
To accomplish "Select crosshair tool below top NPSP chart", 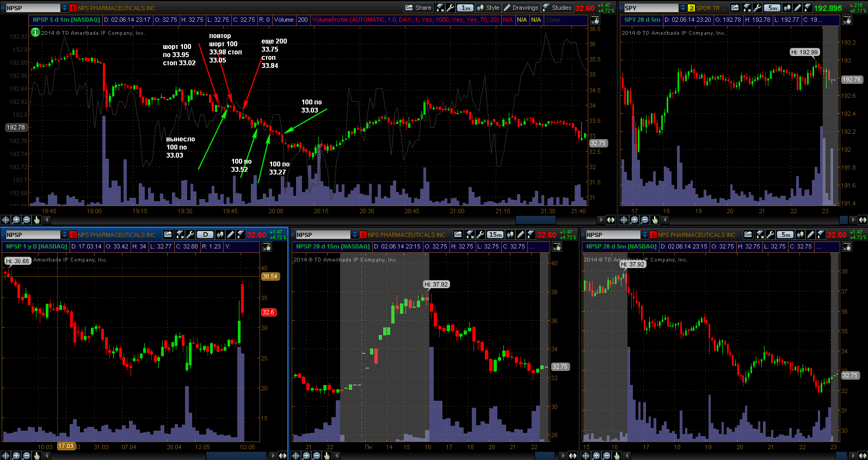I will (6, 220).
